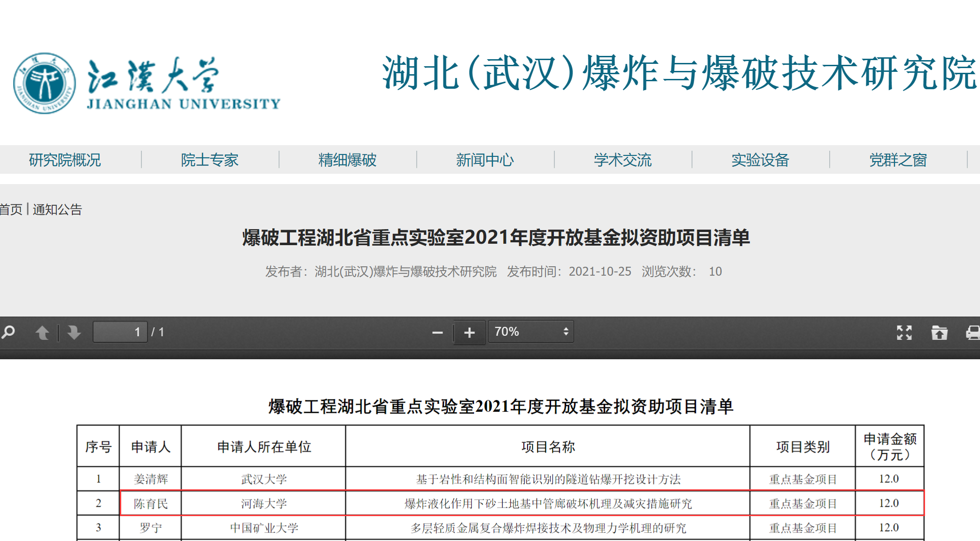Go to previous page with up arrow
This screenshot has width=980, height=541.
tap(42, 332)
